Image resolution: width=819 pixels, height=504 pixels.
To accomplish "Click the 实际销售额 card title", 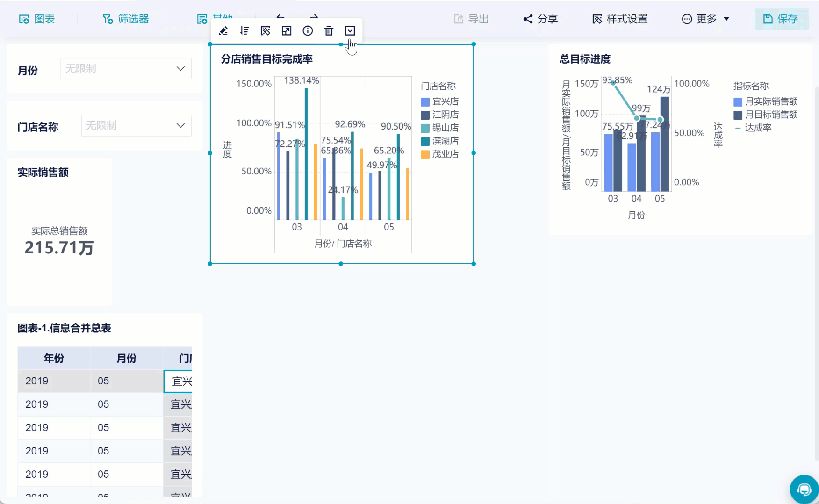I will tap(43, 173).
